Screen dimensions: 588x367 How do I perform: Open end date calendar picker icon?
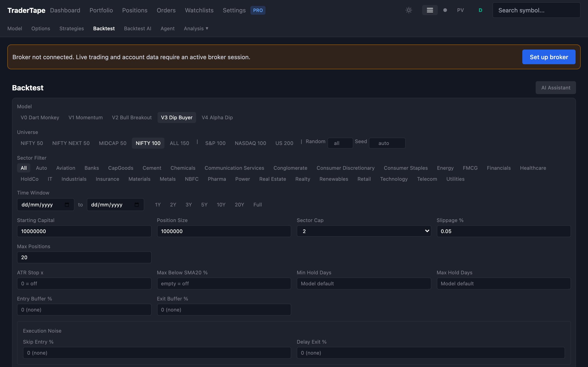point(137,205)
